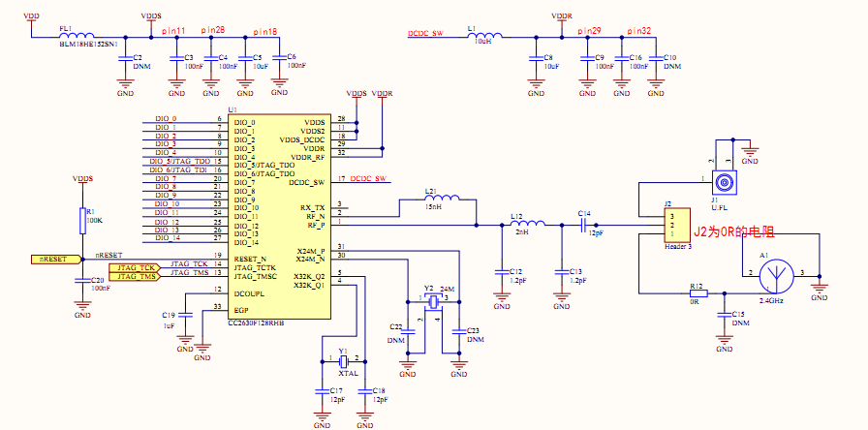Click the red pin32 annotation
The image size is (868, 430).
click(638, 31)
